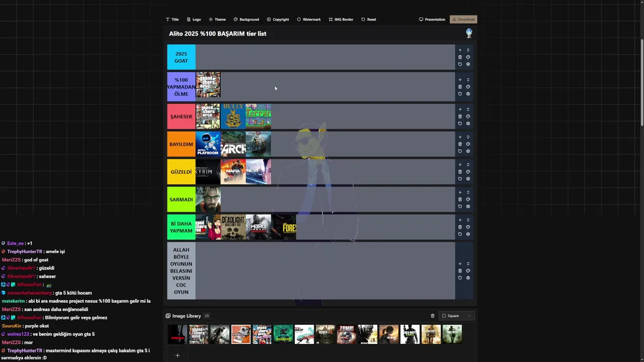Delete the ALLAH BÖYLE OYUNUN row
Screen dimensions: 644x362
tap(460, 271)
